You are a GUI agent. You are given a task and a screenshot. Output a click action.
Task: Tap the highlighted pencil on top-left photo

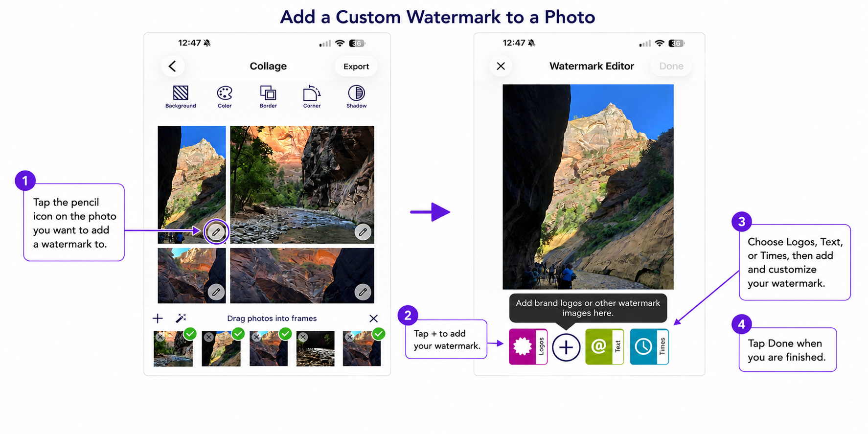click(x=216, y=232)
